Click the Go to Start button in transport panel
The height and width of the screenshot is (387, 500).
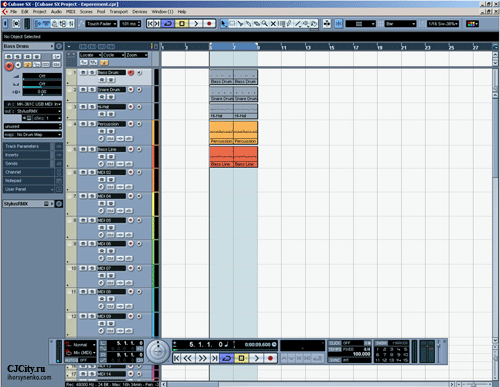177,358
